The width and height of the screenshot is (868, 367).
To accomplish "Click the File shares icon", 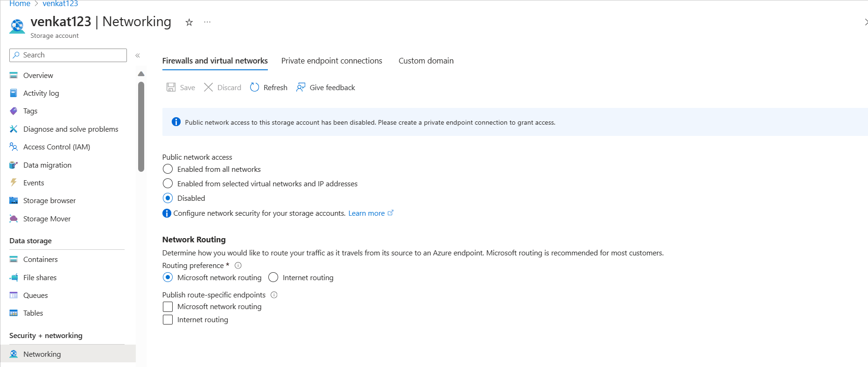I will point(14,277).
